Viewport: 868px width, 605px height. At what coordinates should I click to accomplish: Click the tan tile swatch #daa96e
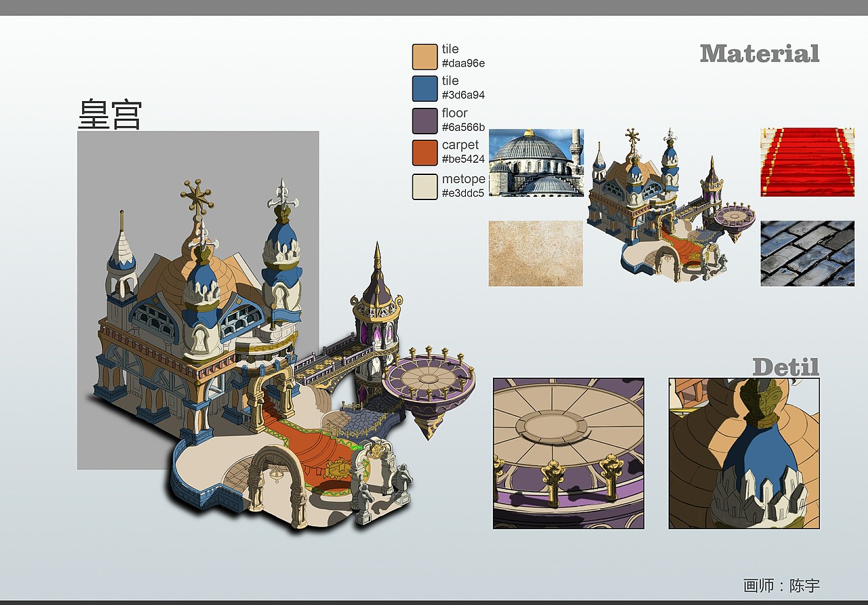425,57
